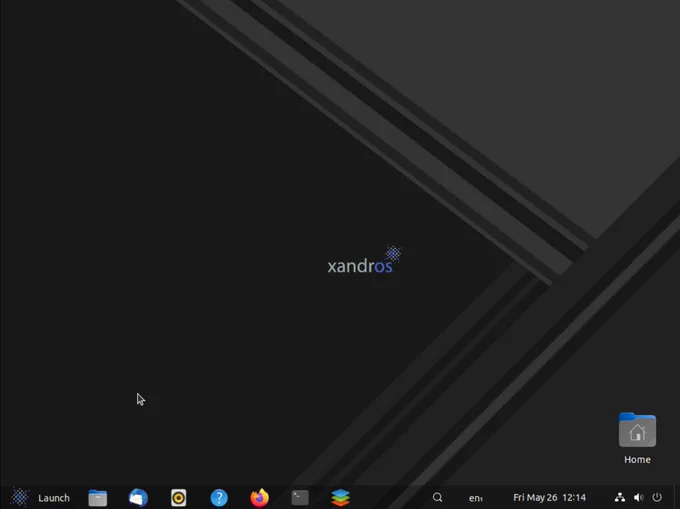Open the Fri May 26 12:14 clock
This screenshot has width=680, height=509.
(x=549, y=497)
